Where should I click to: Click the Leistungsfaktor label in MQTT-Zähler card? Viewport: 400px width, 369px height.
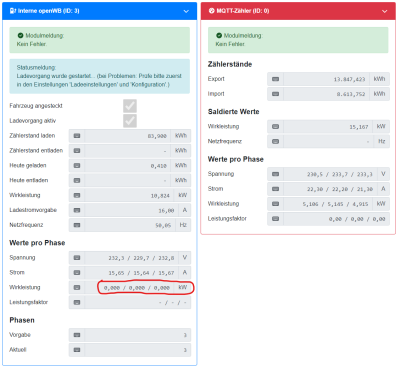tap(227, 219)
